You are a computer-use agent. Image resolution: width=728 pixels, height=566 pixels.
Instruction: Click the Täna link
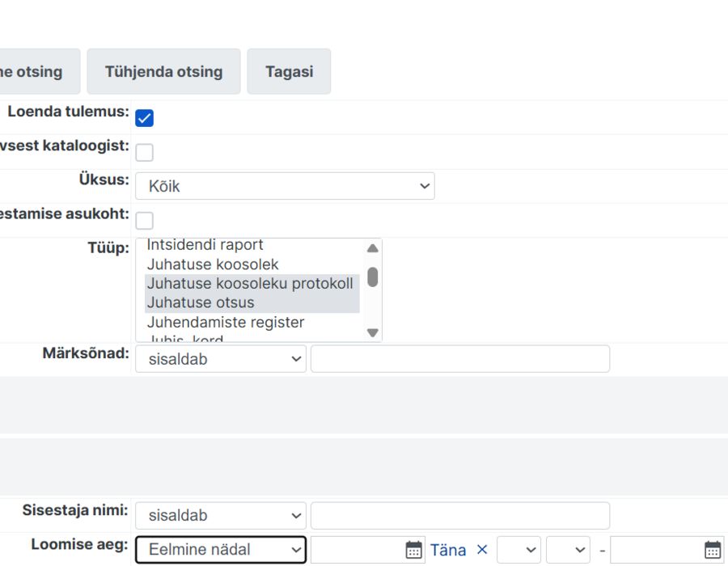[448, 550]
